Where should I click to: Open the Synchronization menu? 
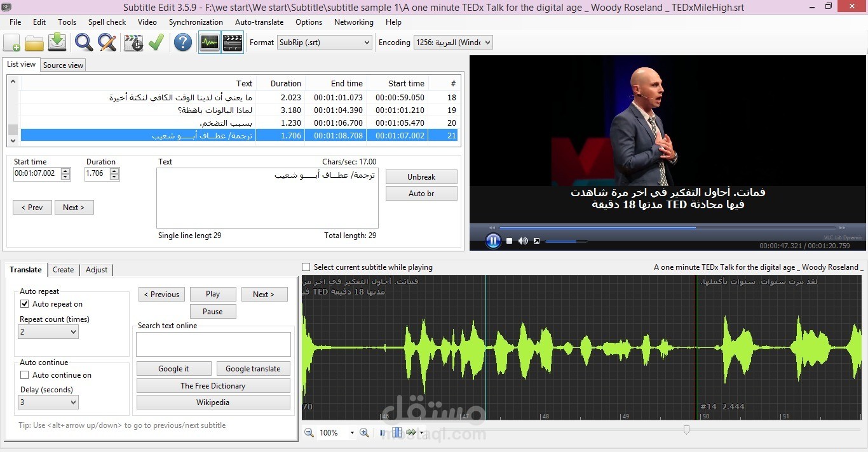pyautogui.click(x=196, y=22)
